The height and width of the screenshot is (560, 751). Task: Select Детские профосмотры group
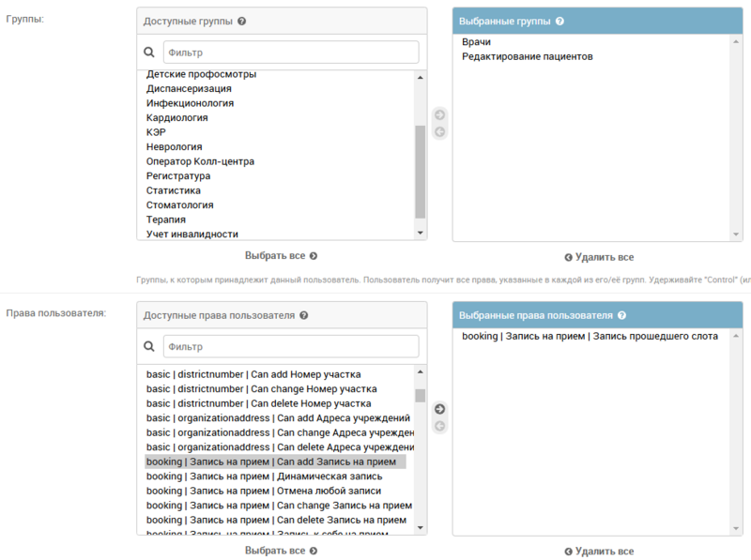201,74
